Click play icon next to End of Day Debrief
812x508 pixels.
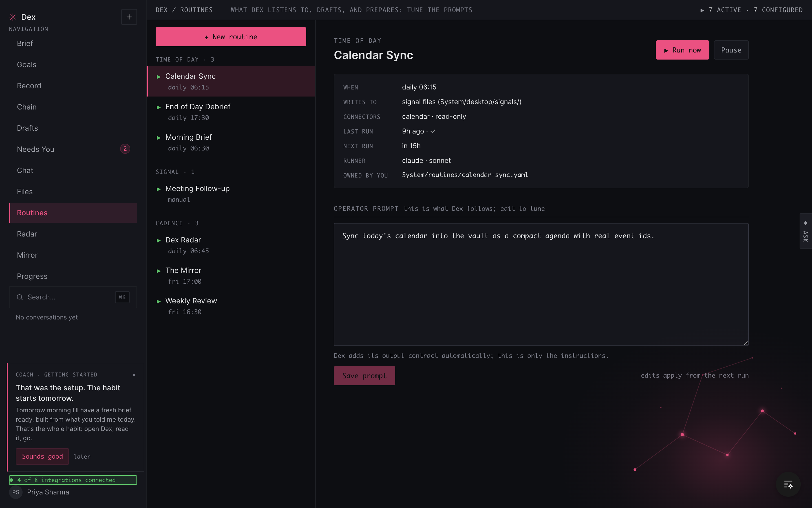(x=159, y=108)
